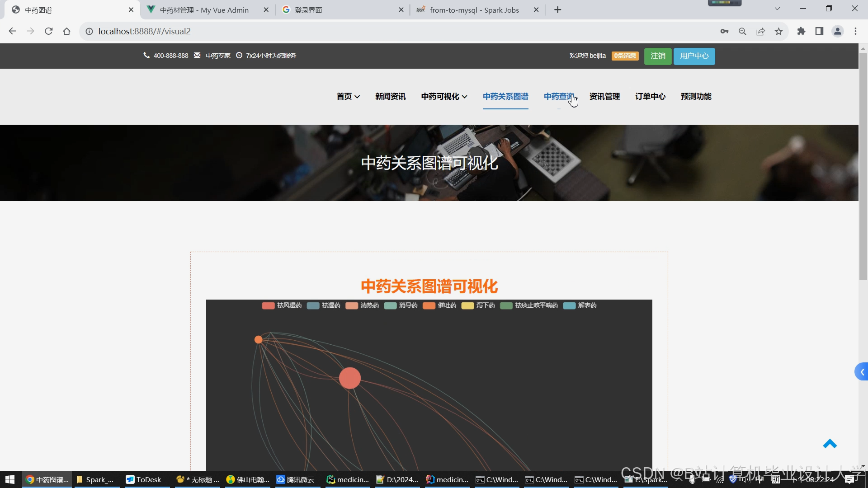Open the tab search chevron in title bar
868x488 pixels.
(x=777, y=9)
